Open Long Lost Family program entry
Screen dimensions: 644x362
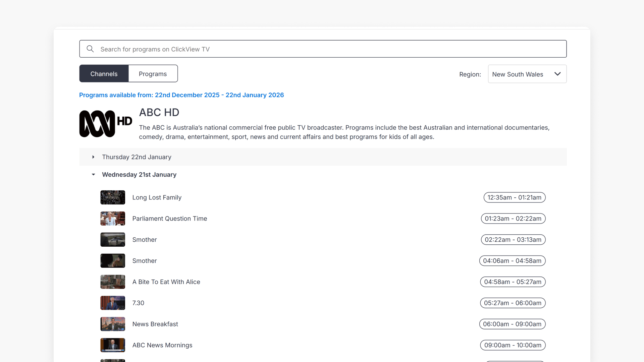tap(157, 197)
